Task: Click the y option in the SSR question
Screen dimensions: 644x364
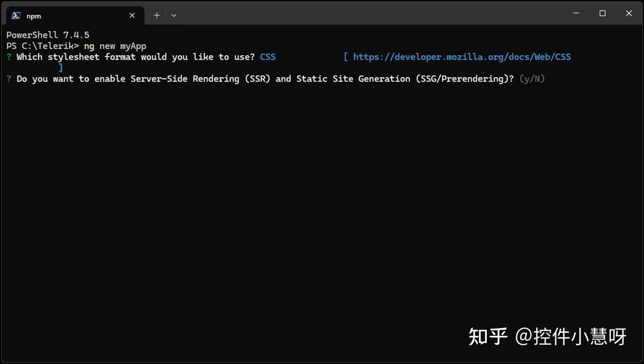Action: [526, 78]
